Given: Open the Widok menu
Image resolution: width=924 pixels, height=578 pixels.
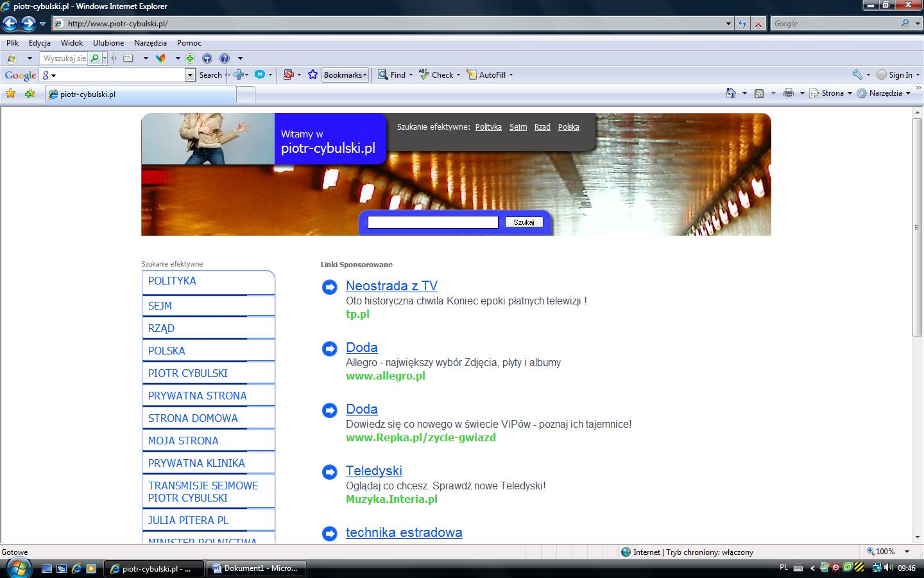Looking at the screenshot, I should pos(72,43).
